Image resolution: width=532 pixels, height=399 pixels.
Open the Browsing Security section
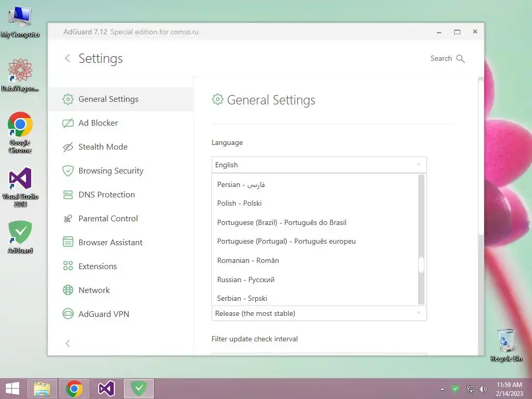coord(121,170)
